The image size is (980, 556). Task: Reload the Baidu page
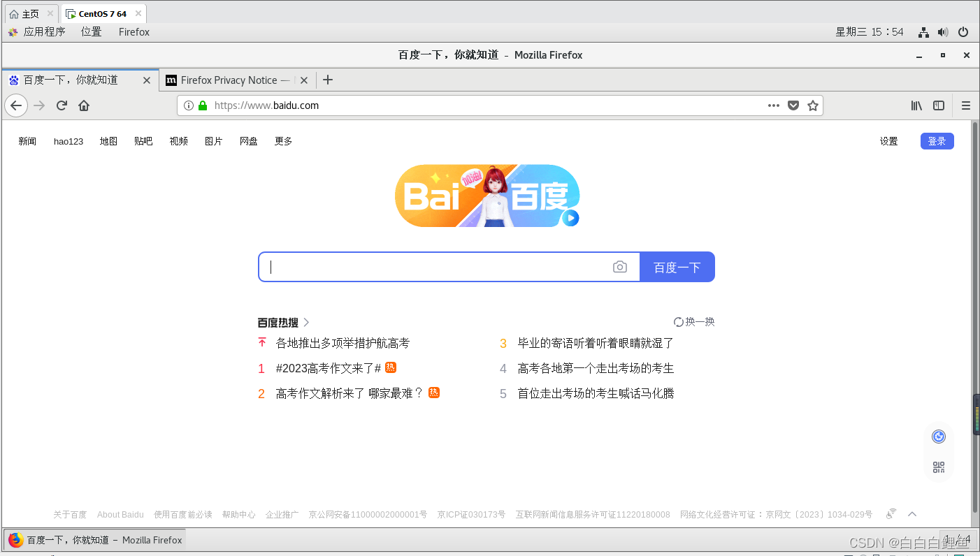coord(62,105)
